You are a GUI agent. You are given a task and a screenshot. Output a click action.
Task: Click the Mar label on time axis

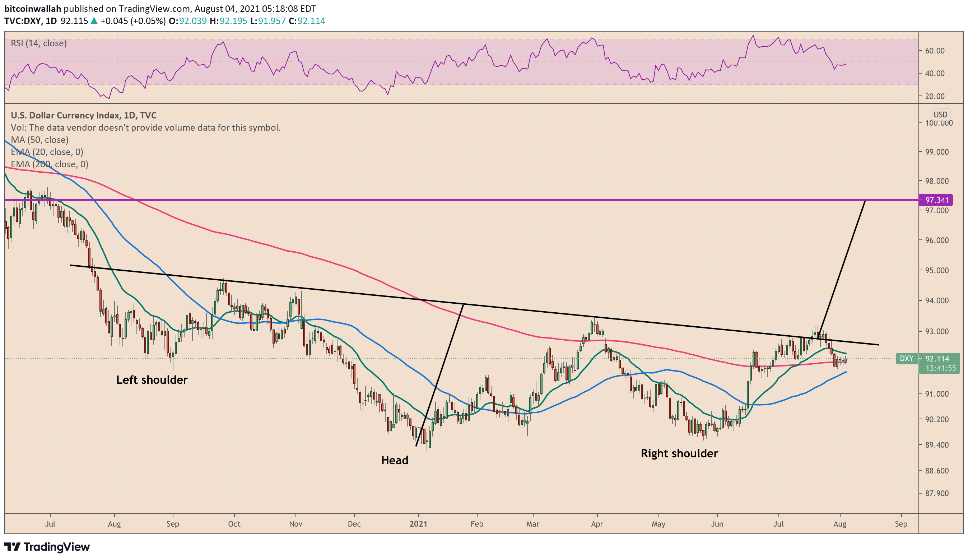click(533, 524)
